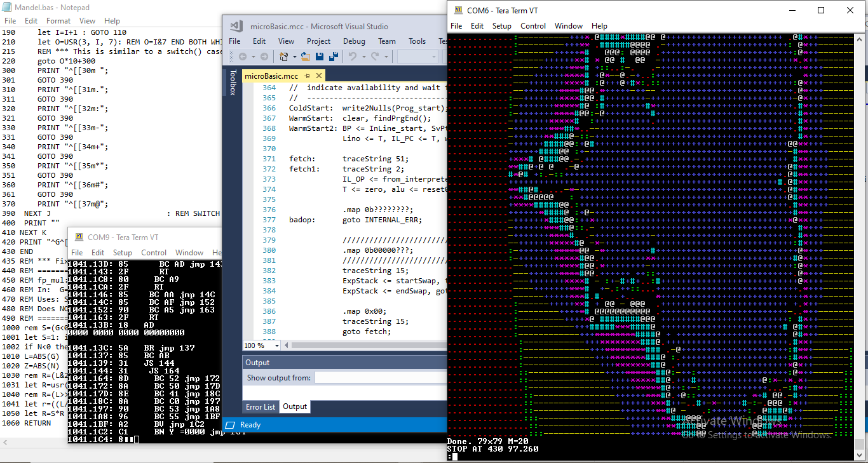Open the Control menu in COM9 Tera Term
The width and height of the screenshot is (868, 463).
(154, 252)
